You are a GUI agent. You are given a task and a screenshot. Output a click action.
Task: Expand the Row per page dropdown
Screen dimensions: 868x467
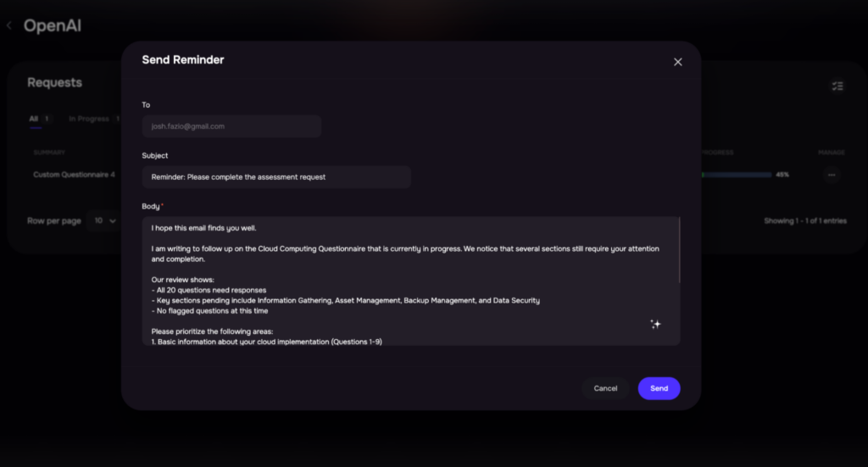coord(104,220)
